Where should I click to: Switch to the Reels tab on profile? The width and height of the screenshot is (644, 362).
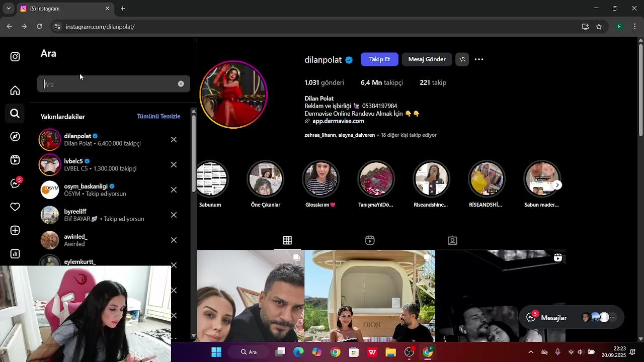click(370, 240)
